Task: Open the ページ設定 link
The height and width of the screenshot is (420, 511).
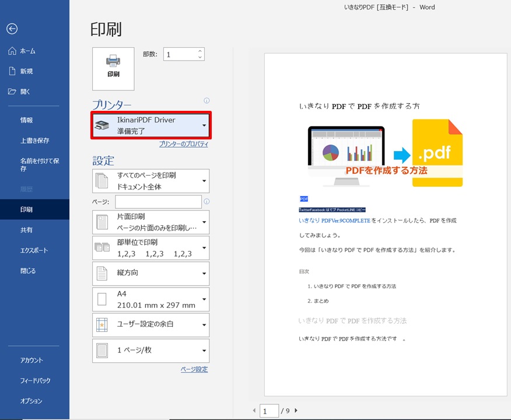Action: pos(194,369)
